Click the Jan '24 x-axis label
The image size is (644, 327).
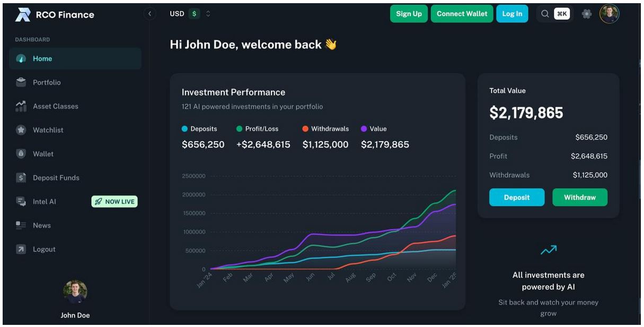[205, 280]
